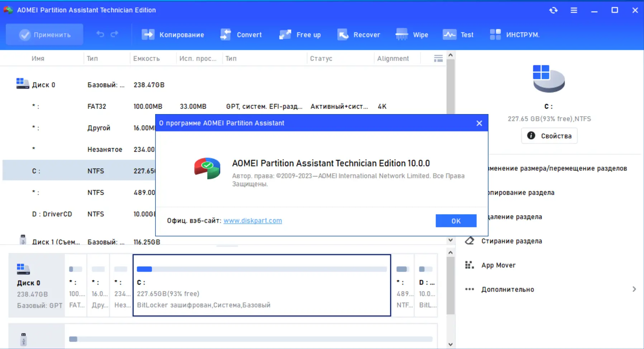This screenshot has height=349, width=644.
Task: Open the Дополнительно menu entry
Action: point(507,289)
